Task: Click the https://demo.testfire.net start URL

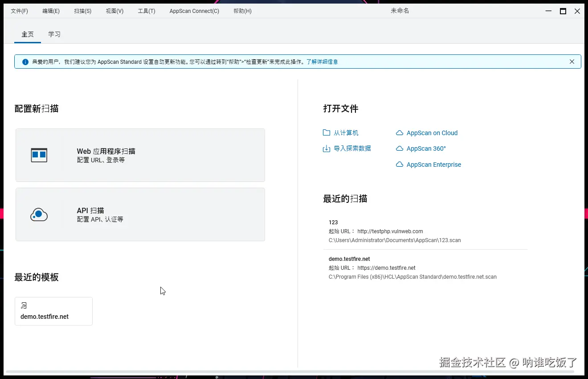Action: point(386,268)
